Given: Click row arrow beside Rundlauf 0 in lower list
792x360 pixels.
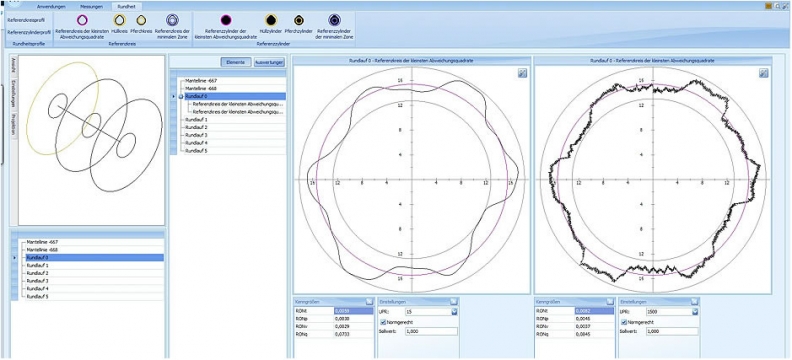Looking at the screenshot, I should pyautogui.click(x=14, y=258).
